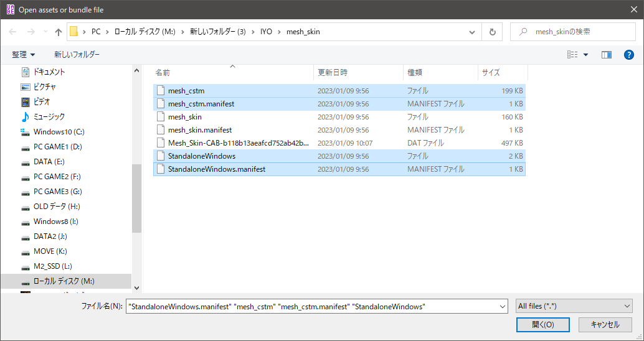Viewport: 644px width, 341px height.
Task: Open DATA2 (J:) drive
Action: (50, 236)
